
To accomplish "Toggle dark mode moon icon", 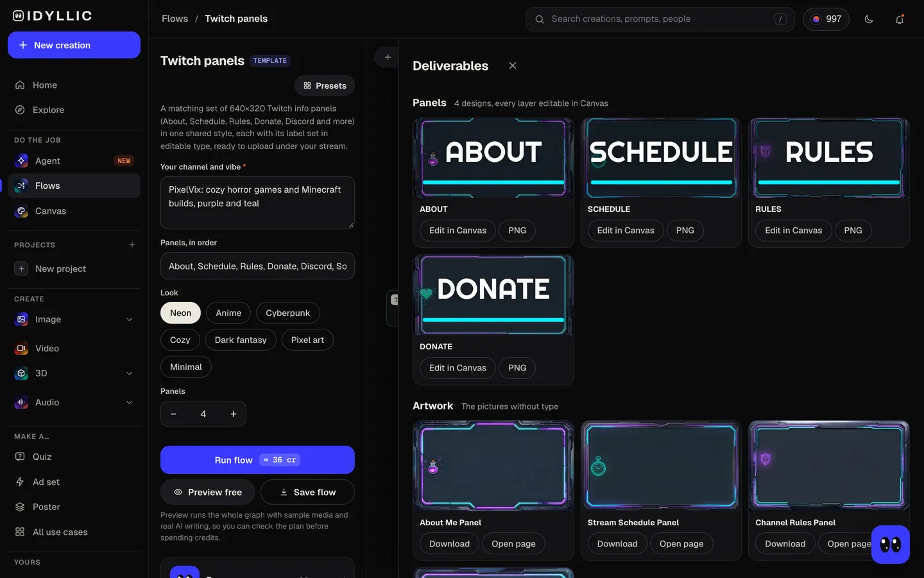I will pyautogui.click(x=869, y=19).
